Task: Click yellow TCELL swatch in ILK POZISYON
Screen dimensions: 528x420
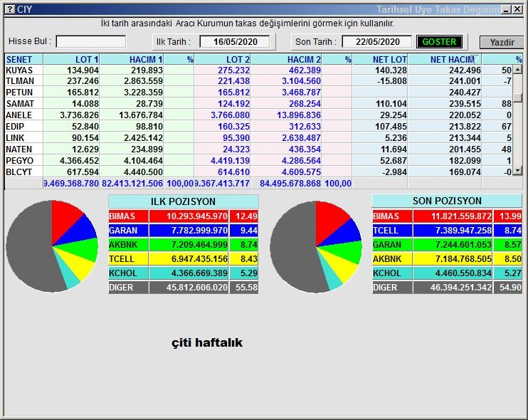Action: [128, 259]
